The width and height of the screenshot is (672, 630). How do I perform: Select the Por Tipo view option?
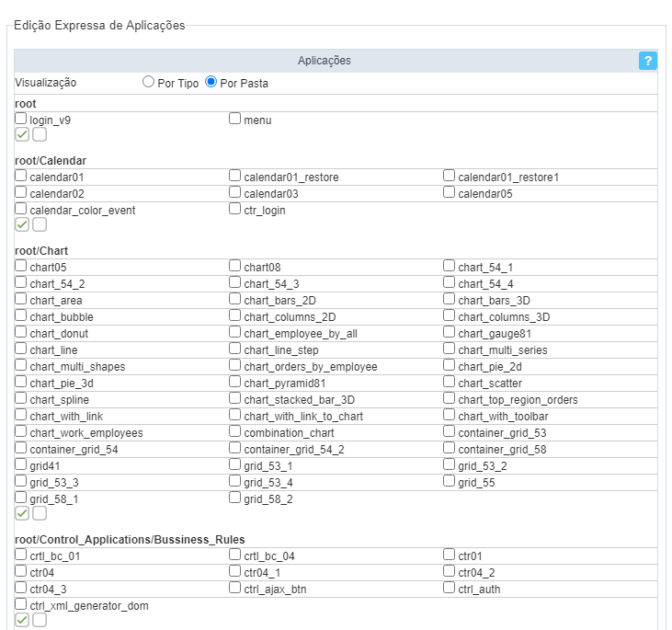pyautogui.click(x=149, y=82)
